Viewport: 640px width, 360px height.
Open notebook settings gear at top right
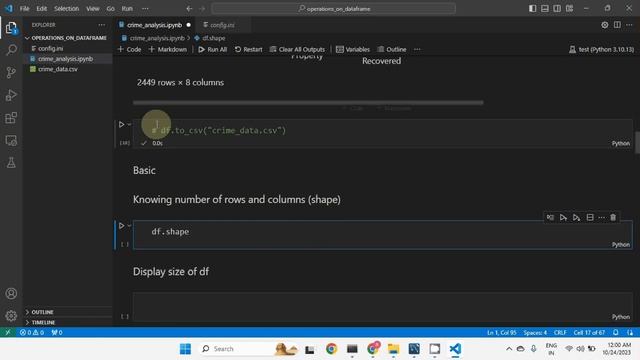coord(604,25)
